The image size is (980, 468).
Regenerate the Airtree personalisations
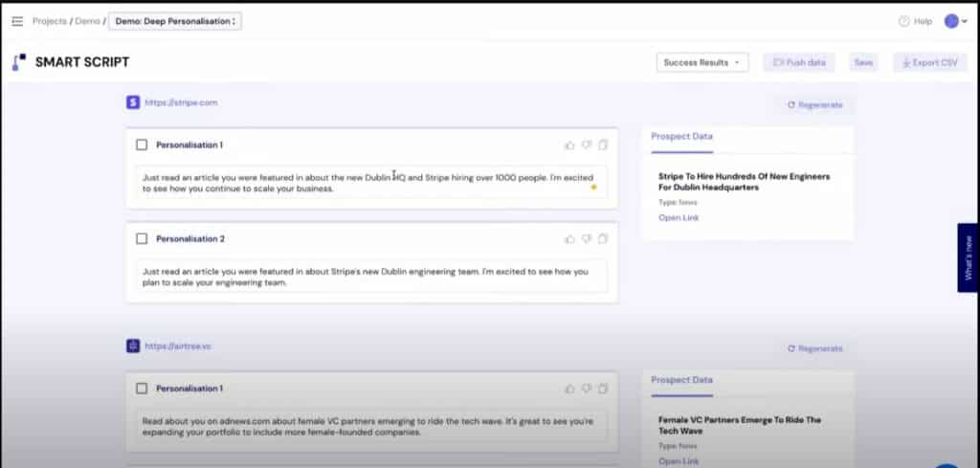click(x=815, y=348)
